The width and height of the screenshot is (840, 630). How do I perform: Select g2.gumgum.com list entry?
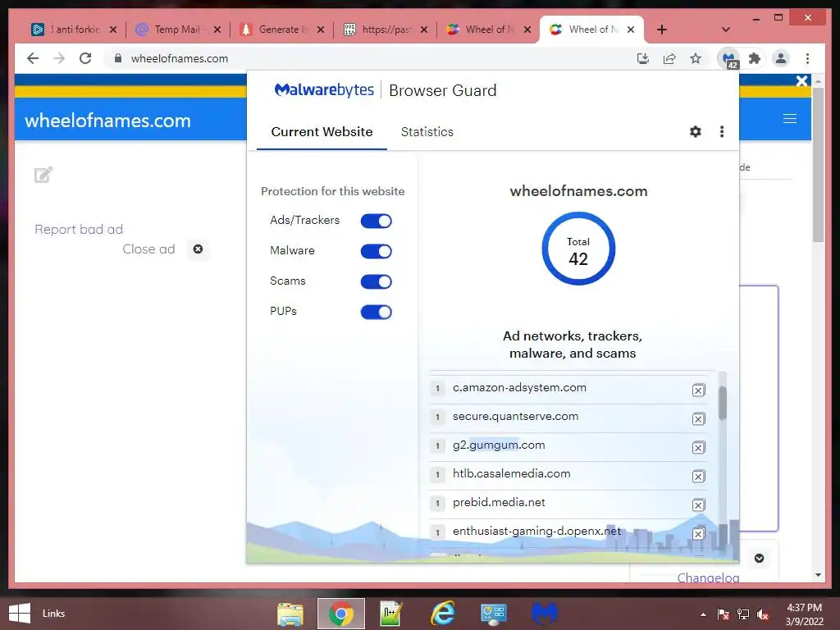568,445
